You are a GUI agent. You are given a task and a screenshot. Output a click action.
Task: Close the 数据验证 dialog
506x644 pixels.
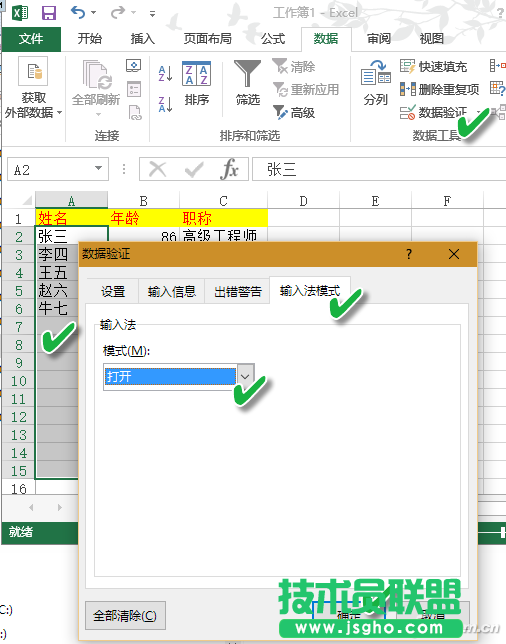tap(454, 254)
